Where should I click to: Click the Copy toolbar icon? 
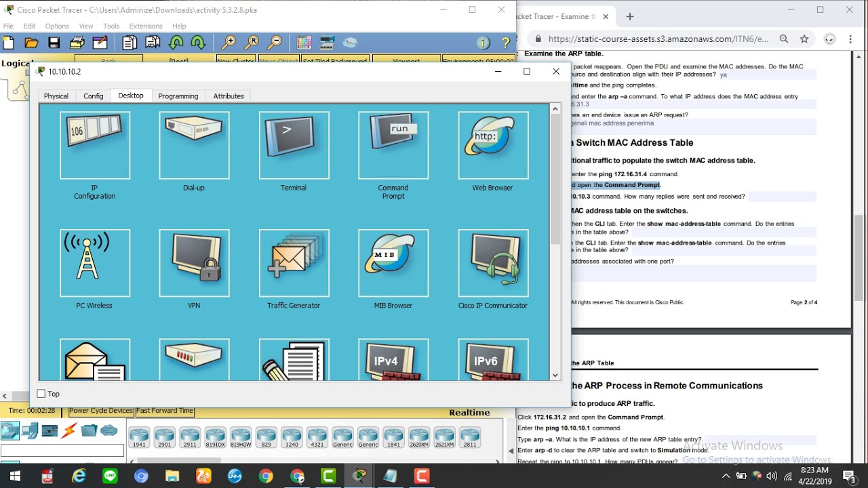point(130,43)
